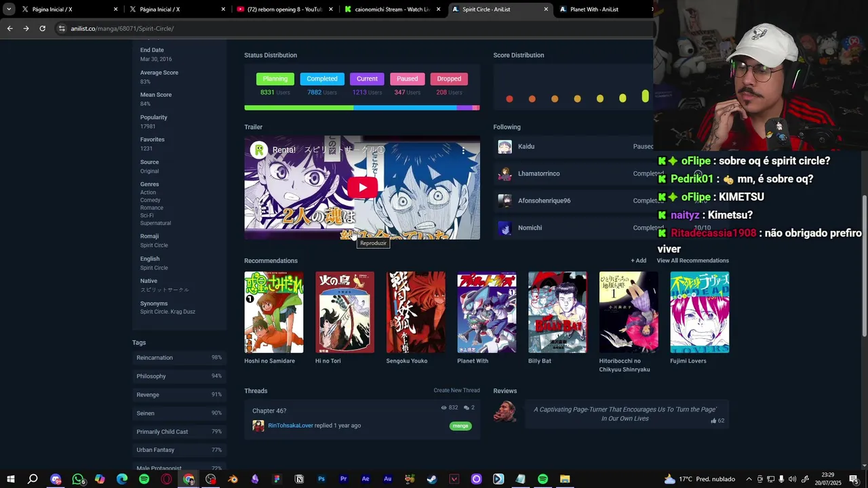Open Windows taskbar search
868x488 pixels.
coord(33,479)
